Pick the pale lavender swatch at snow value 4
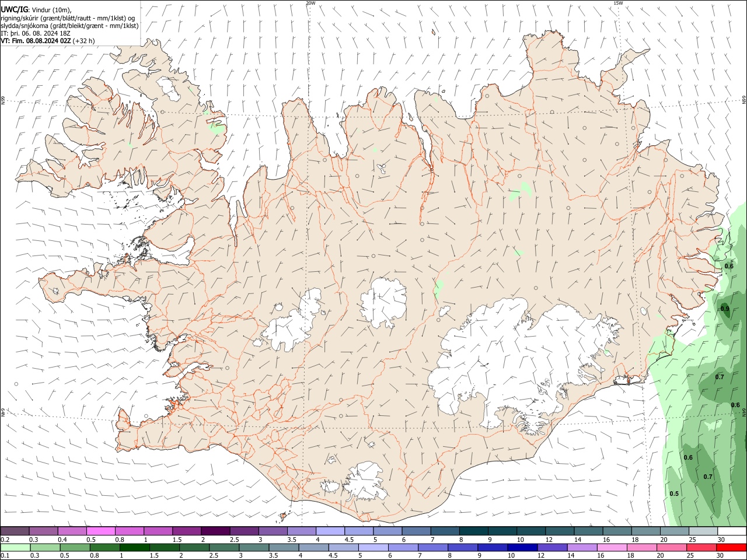This screenshot has width=747, height=560. tap(330, 531)
